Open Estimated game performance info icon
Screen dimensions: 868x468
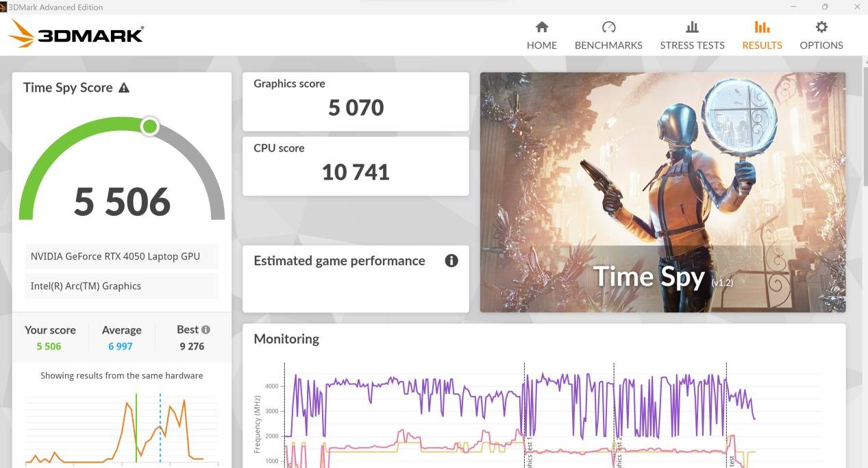[451, 260]
